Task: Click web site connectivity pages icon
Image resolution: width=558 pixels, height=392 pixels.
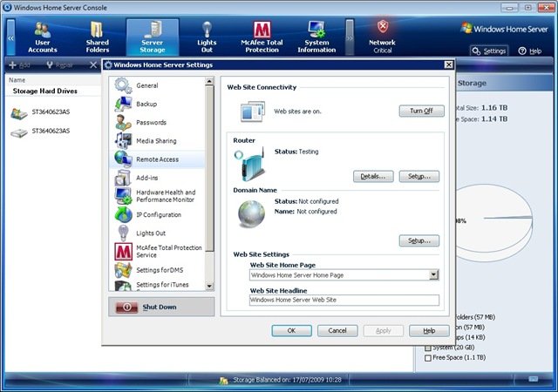Action: click(x=253, y=112)
